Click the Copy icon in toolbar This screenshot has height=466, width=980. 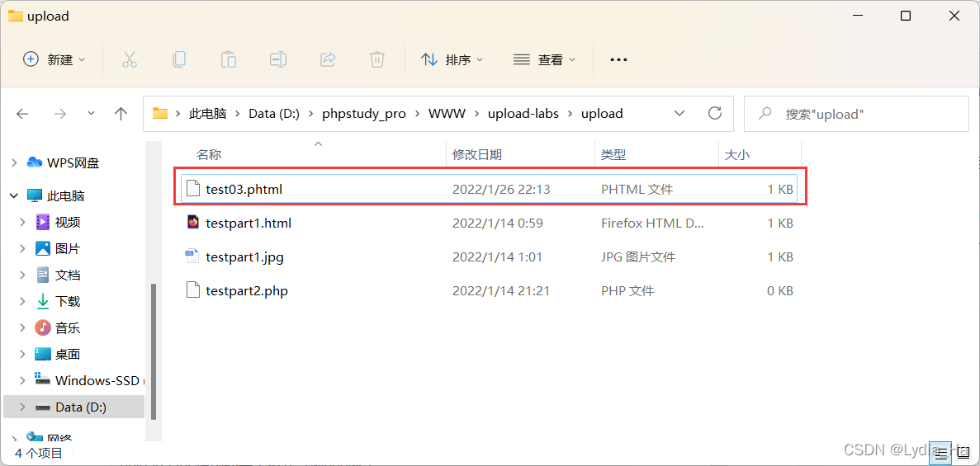coord(179,60)
